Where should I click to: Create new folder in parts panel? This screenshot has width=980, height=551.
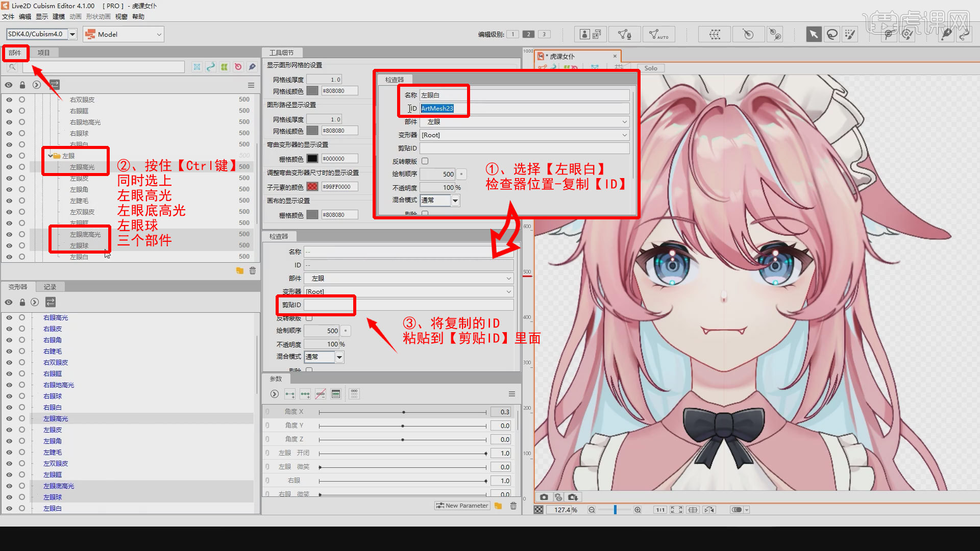[x=240, y=271]
